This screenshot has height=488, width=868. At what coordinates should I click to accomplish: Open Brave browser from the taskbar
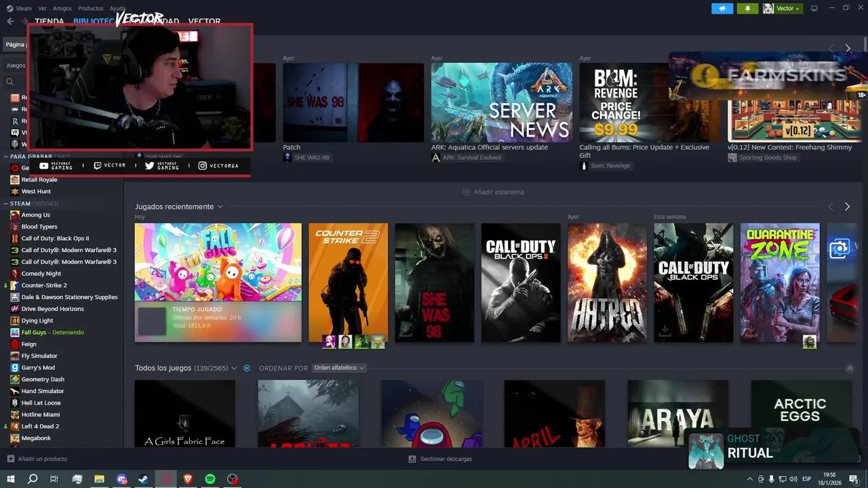tap(188, 479)
